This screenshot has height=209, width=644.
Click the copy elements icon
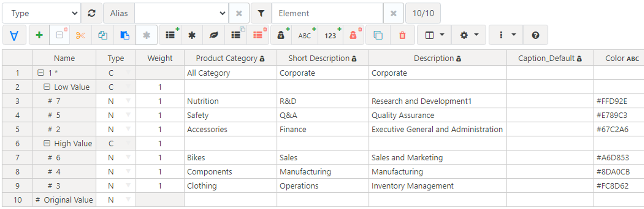[103, 35]
